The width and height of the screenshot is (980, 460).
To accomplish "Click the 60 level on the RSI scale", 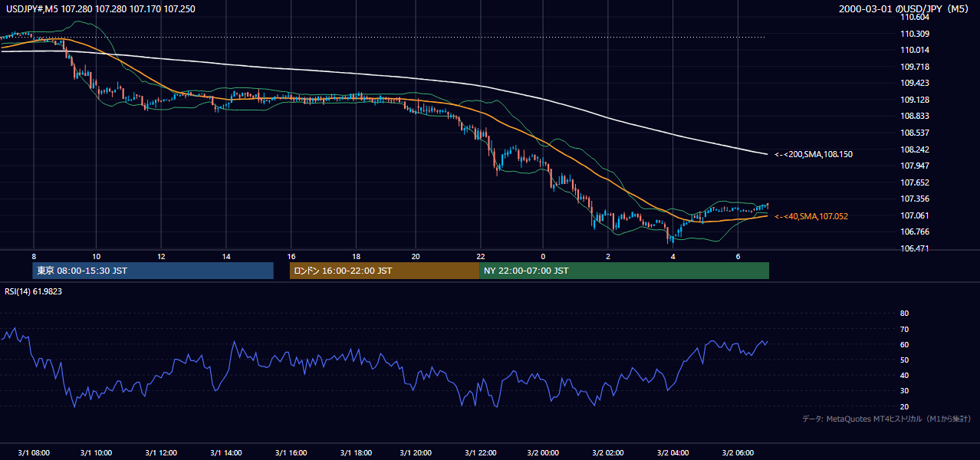I will 904,344.
